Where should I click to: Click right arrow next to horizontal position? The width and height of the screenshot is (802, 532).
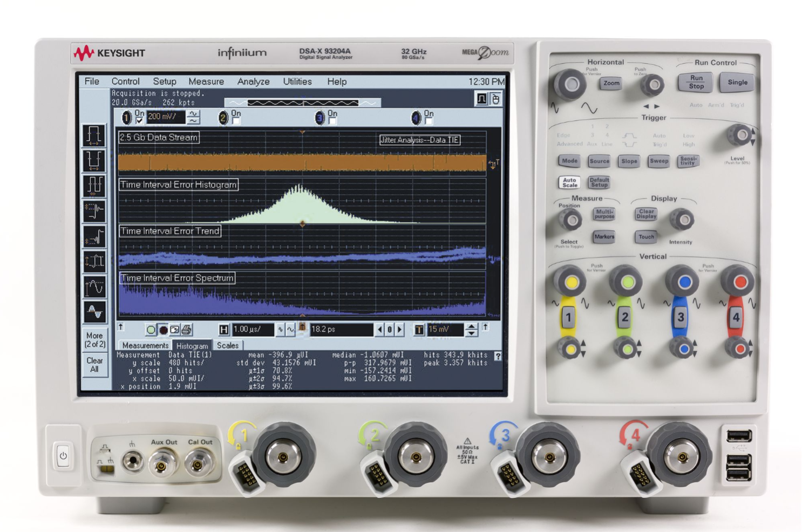(399, 330)
